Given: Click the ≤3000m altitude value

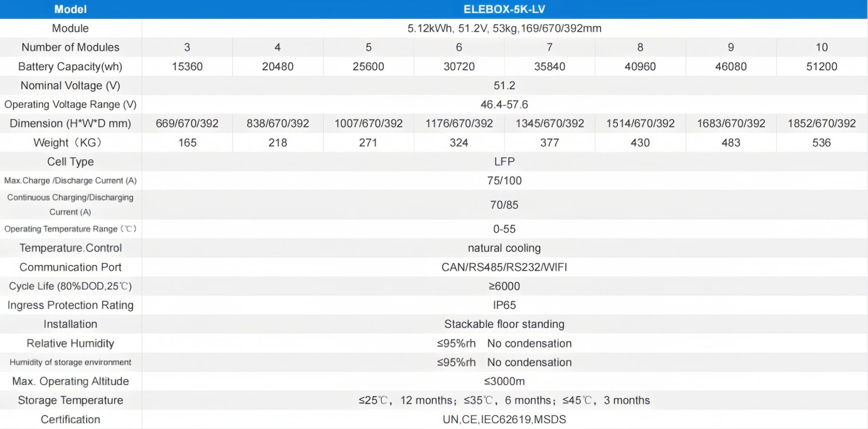Looking at the screenshot, I should [504, 381].
